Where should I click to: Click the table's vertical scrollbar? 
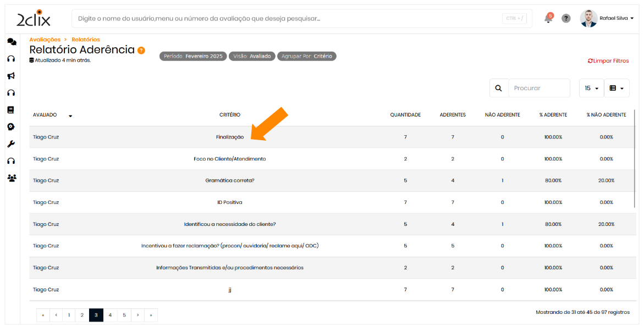tap(635, 159)
